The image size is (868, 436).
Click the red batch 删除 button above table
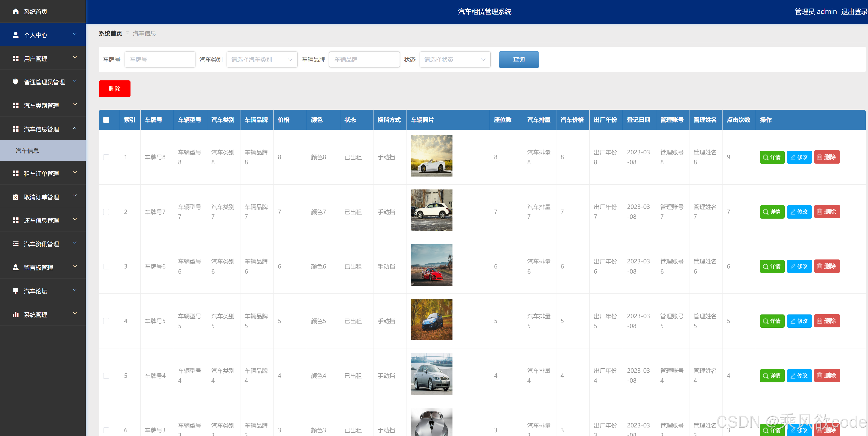(114, 88)
